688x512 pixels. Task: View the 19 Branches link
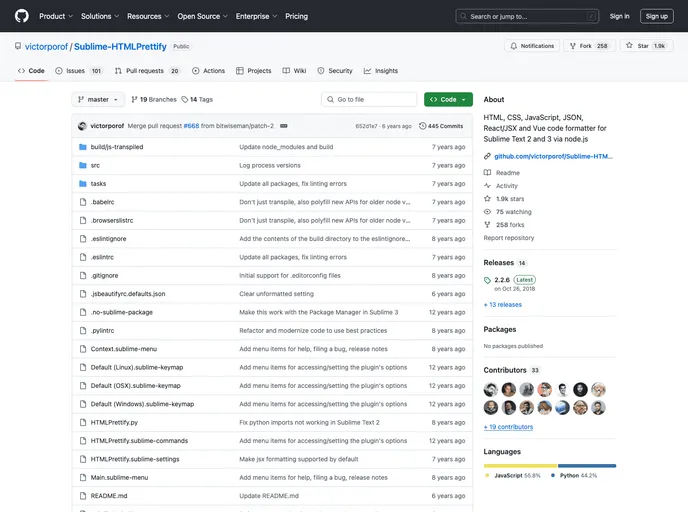tap(154, 100)
